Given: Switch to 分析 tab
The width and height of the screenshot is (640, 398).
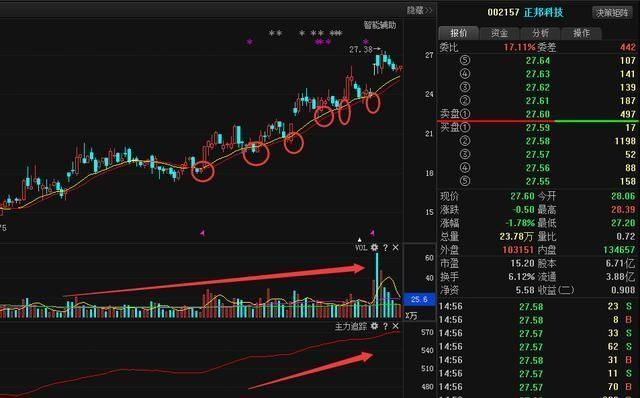Looking at the screenshot, I should pos(540,33).
